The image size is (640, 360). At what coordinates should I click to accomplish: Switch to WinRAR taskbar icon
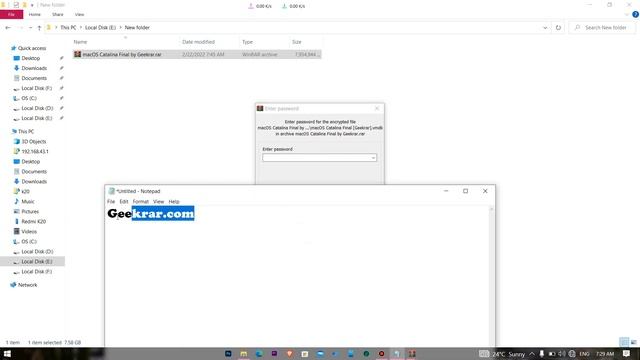tap(412, 354)
